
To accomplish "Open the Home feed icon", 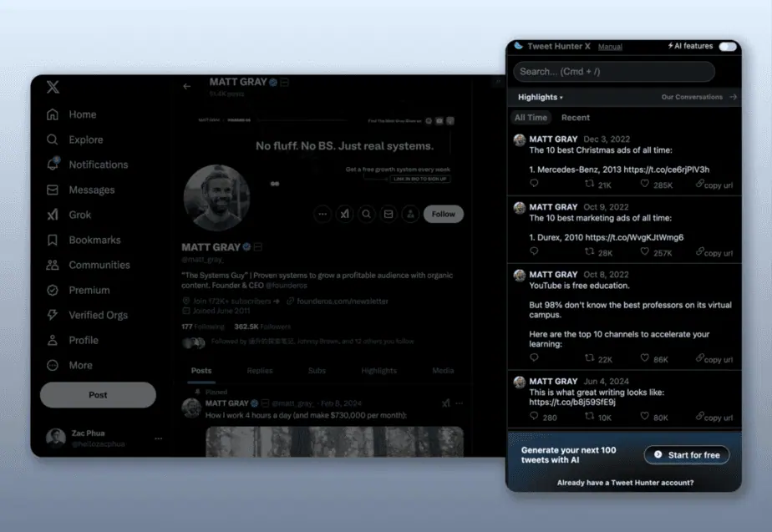I will [52, 114].
